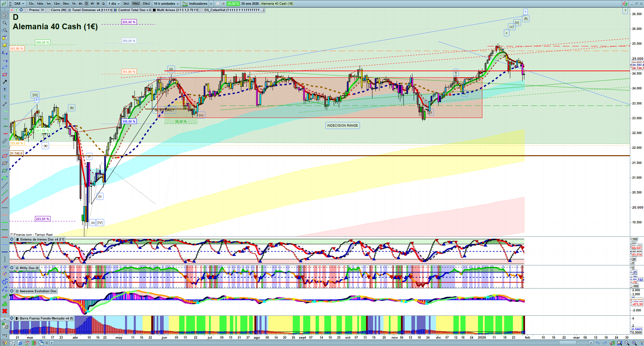Click the '38,20 %' Fibonacci label

pyautogui.click(x=181, y=122)
